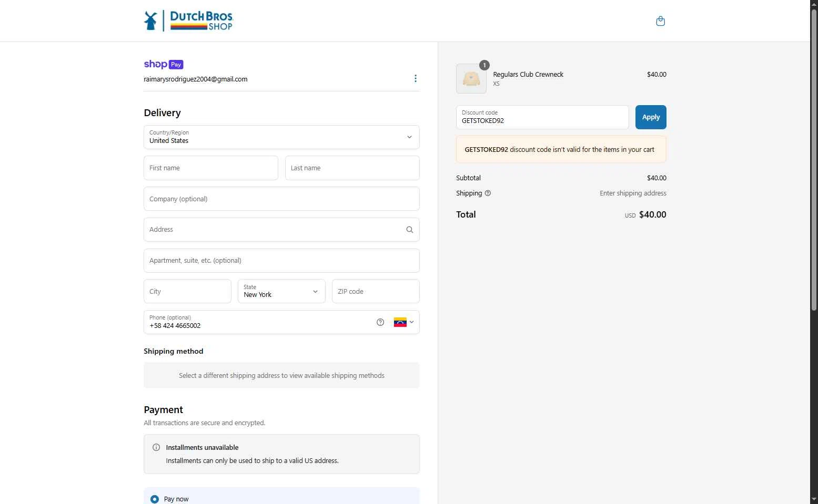Click the Dutch Bros Shop logo
The height and width of the screenshot is (504, 818).
(x=188, y=21)
